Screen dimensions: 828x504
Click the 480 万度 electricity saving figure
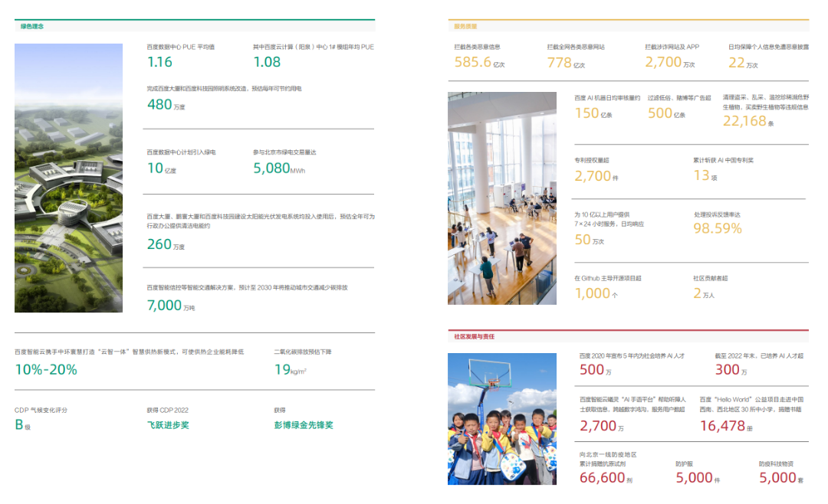pyautogui.click(x=166, y=104)
